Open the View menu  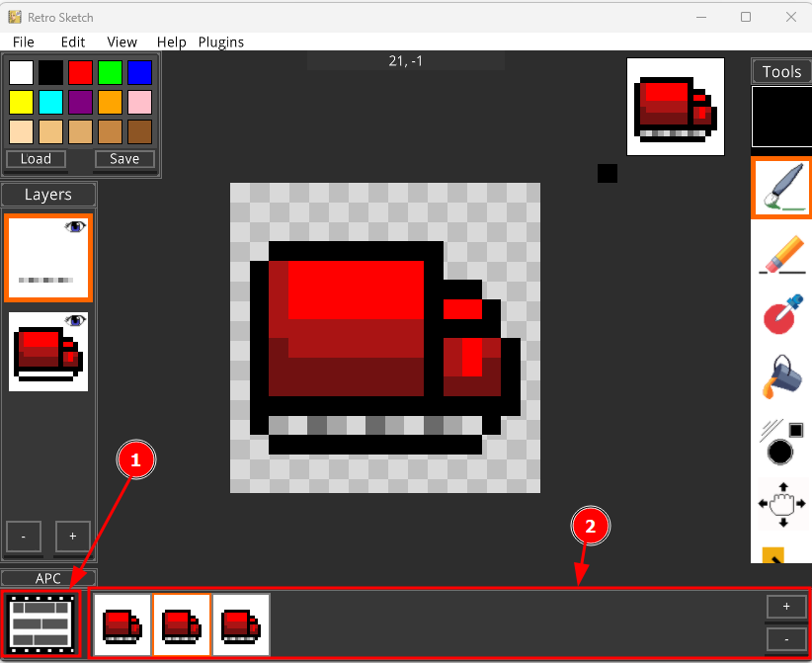(x=122, y=41)
